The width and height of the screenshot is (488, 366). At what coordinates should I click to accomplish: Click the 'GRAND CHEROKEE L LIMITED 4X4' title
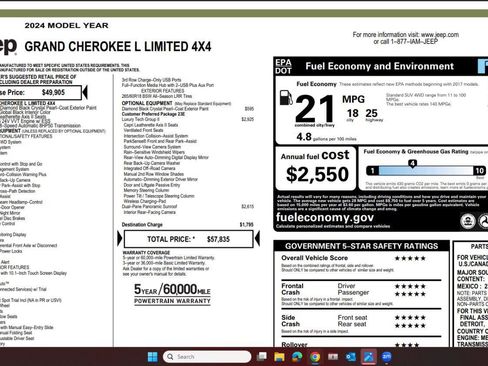click(x=118, y=47)
